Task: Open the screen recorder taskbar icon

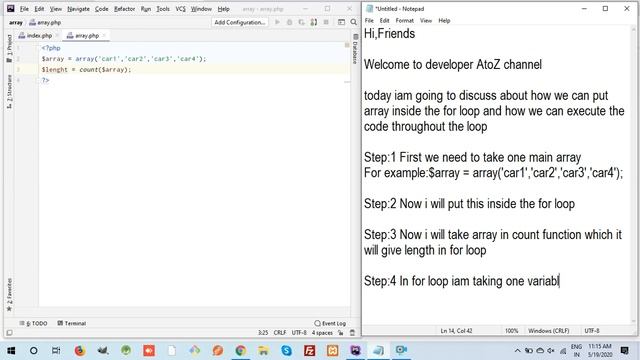Action: (401, 350)
